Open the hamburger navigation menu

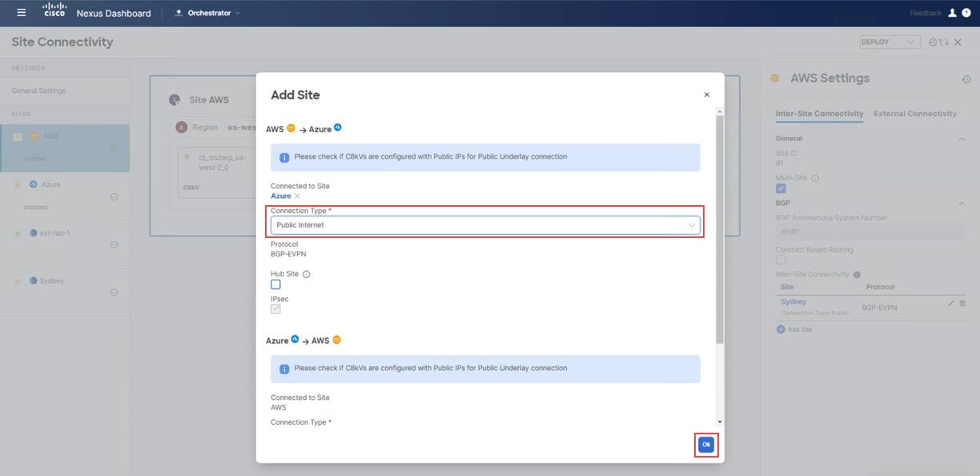point(22,13)
